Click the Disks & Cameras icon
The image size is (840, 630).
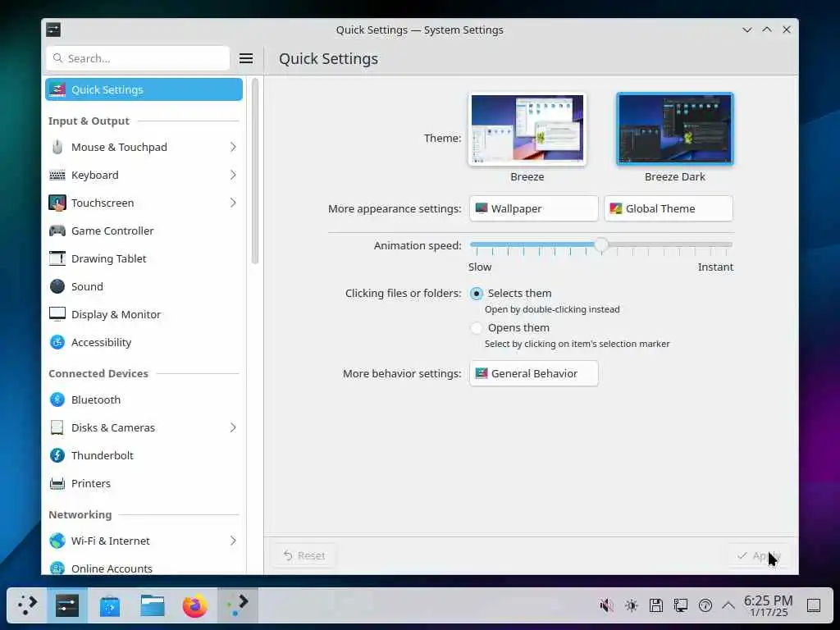[57, 427]
